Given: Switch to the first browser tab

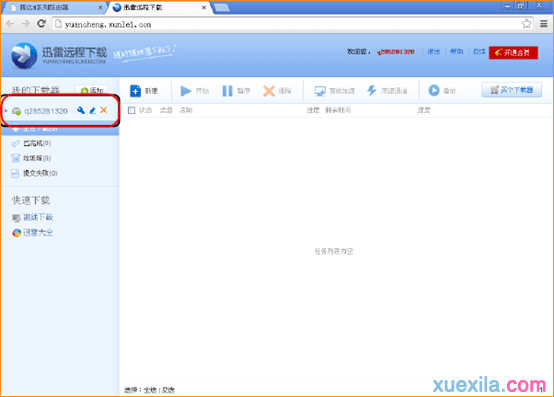Looking at the screenshot, I should click(55, 7).
